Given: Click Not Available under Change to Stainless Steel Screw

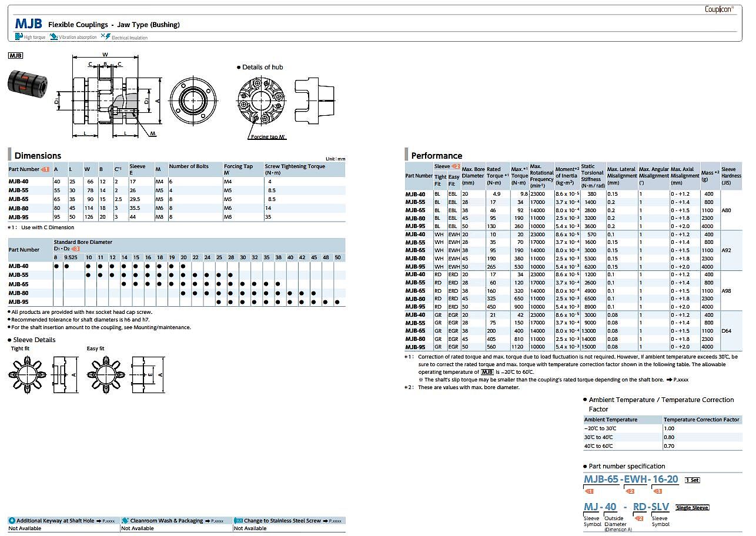Looking at the screenshot, I should 250,528.
